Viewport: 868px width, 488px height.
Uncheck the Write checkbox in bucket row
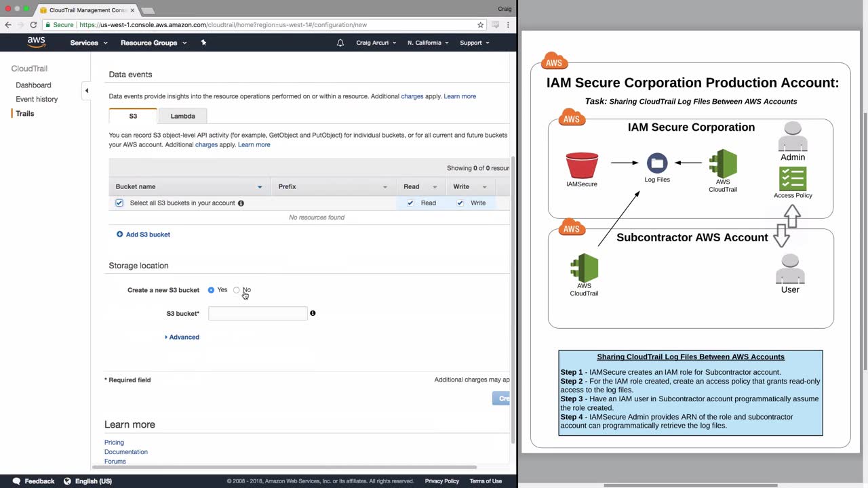[460, 203]
